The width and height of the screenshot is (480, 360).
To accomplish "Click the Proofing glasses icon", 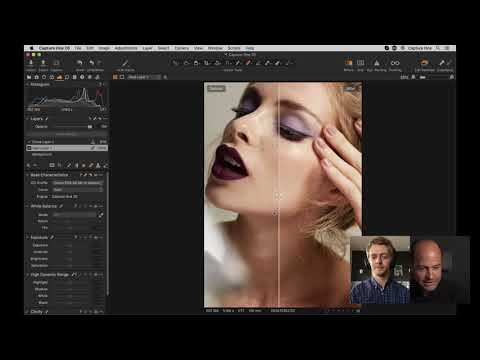I will (x=395, y=63).
